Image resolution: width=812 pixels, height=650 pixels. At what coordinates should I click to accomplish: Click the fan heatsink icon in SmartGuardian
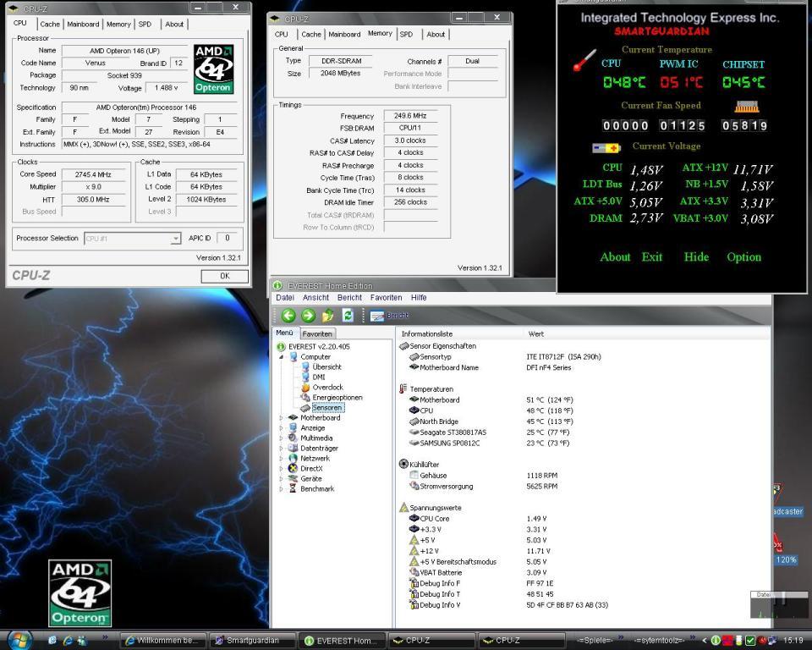tap(747, 107)
